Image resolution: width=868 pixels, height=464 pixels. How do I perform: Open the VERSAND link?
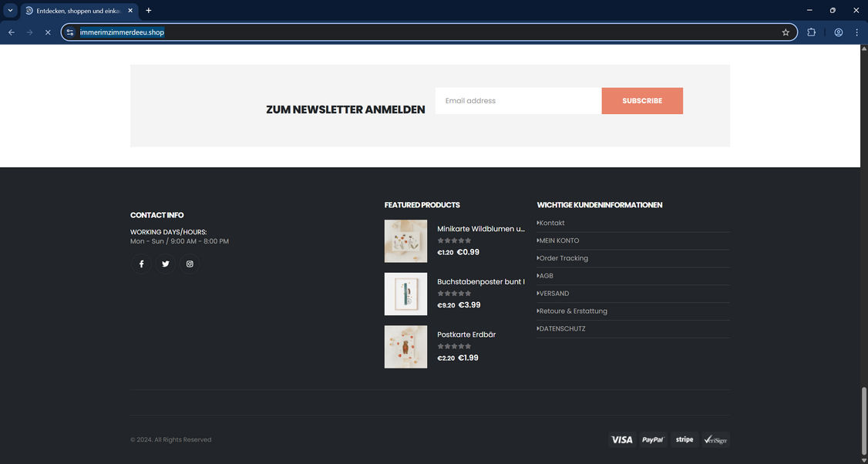point(553,294)
